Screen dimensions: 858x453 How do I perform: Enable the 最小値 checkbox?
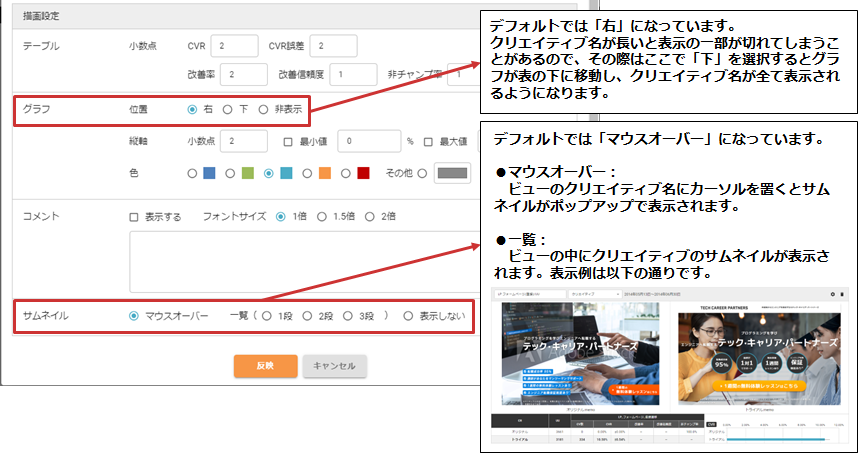point(288,142)
